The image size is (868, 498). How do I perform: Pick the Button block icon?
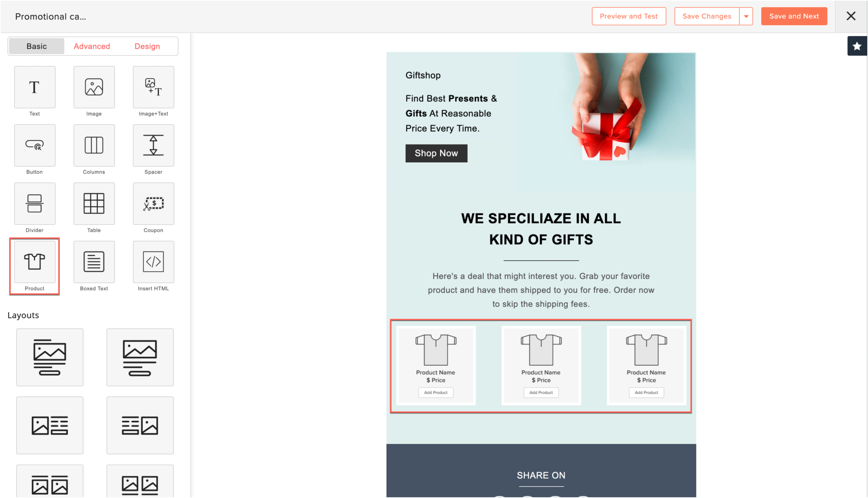(x=34, y=145)
